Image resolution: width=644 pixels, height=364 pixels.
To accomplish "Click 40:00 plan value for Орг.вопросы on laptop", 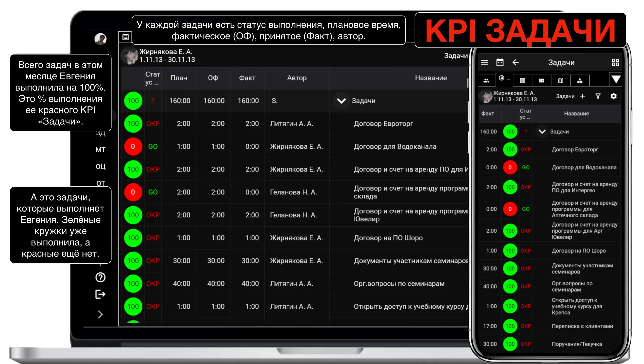I will (x=181, y=284).
